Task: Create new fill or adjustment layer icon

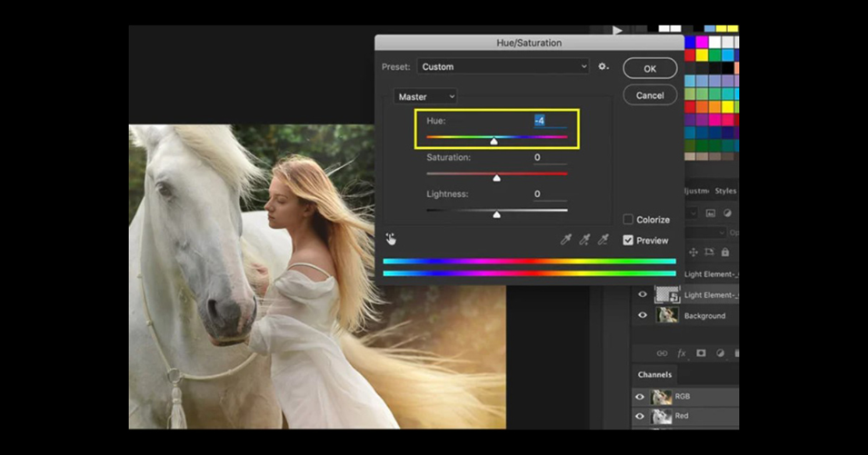Action: [x=720, y=353]
